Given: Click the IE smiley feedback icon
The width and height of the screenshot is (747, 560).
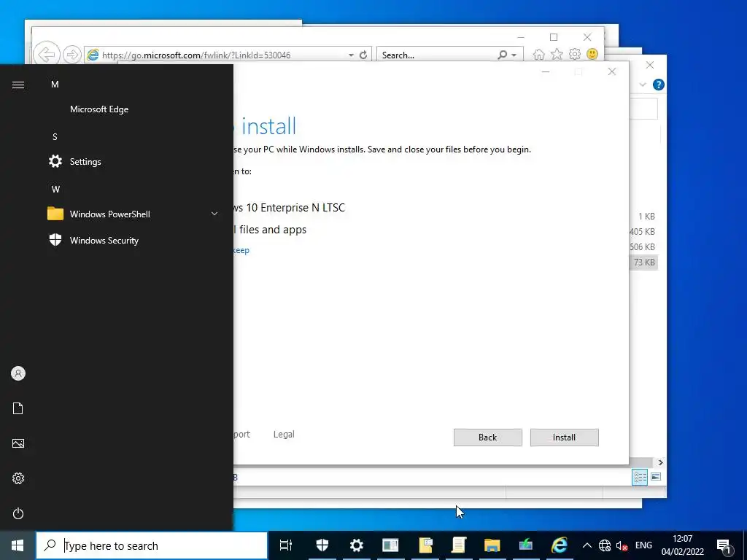Looking at the screenshot, I should click(592, 54).
